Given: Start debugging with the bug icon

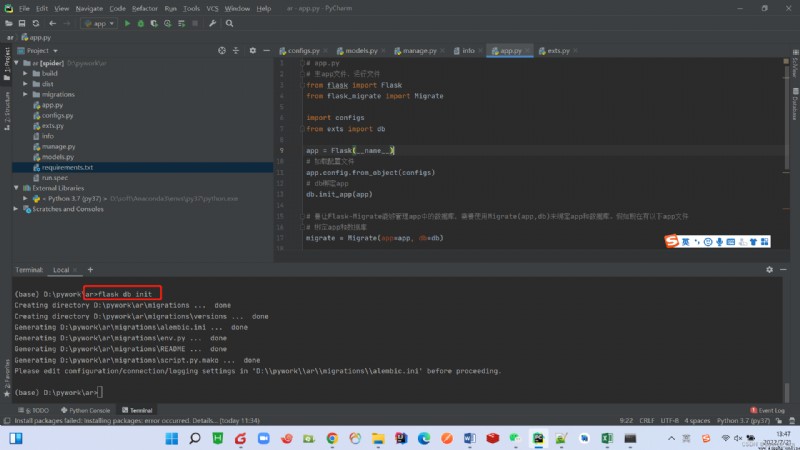Looking at the screenshot, I should click(141, 23).
